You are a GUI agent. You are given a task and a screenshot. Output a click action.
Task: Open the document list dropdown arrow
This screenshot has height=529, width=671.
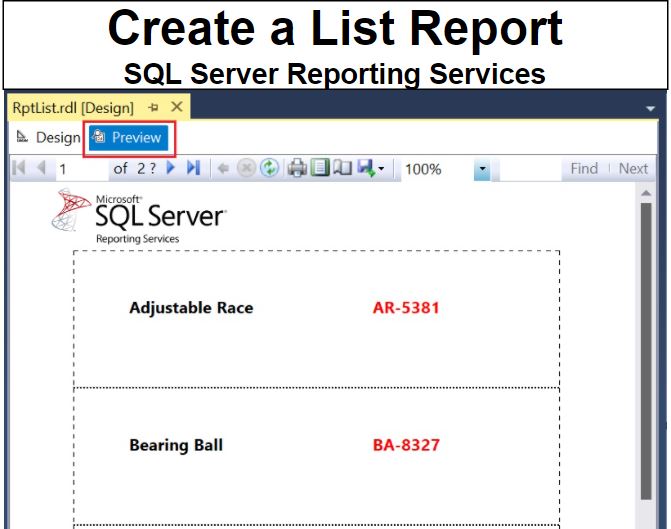pyautogui.click(x=650, y=109)
